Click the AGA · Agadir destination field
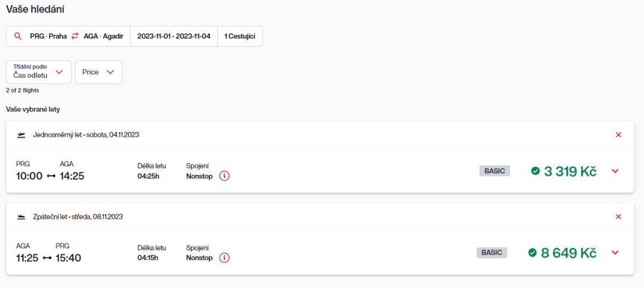 click(x=104, y=36)
